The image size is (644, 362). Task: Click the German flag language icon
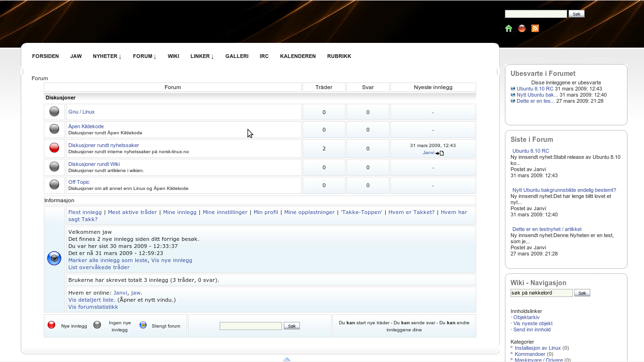click(522, 28)
